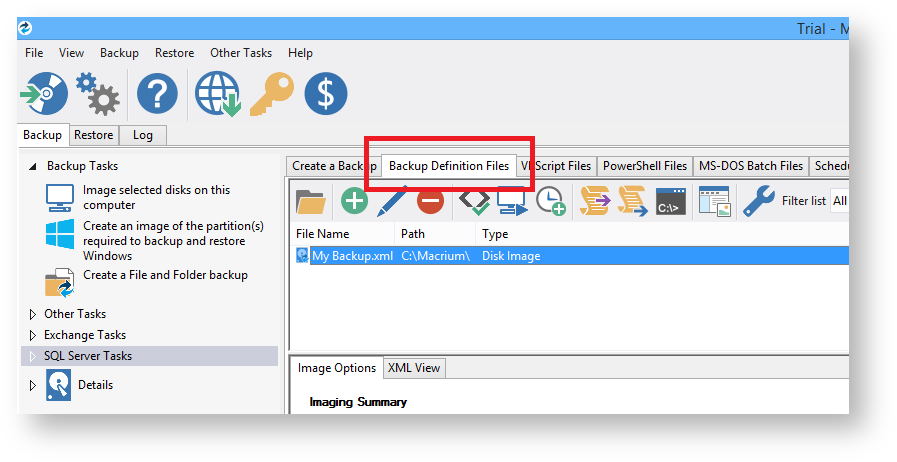Viewport: 897px width, 462px height.
Task: Switch to the XML View tab
Action: tap(413, 368)
